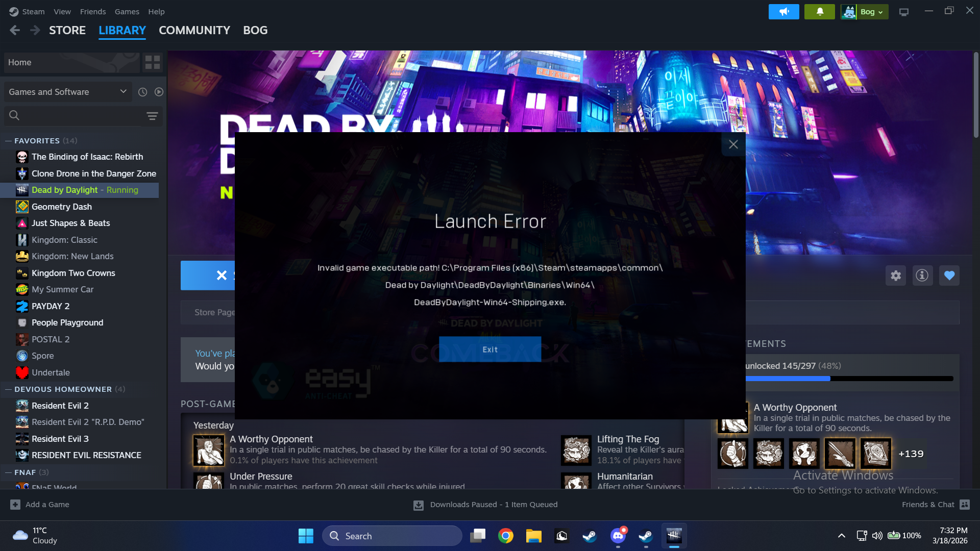
Task: Open Big Picture mode monitor icon
Action: (x=904, y=12)
